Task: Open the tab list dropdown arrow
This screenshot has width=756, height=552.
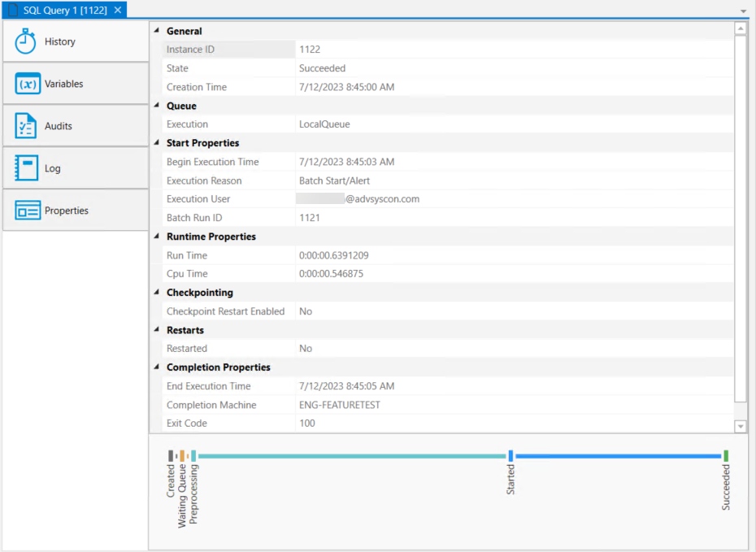Action: click(744, 11)
